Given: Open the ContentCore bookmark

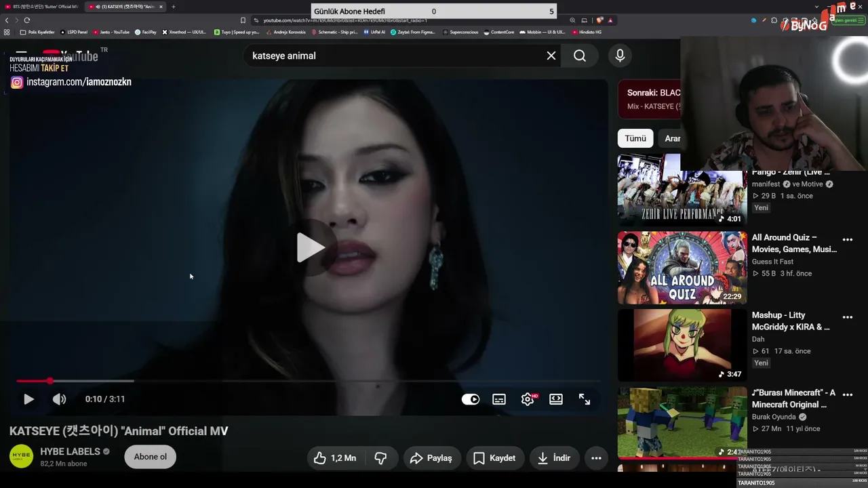Looking at the screenshot, I should (x=499, y=32).
